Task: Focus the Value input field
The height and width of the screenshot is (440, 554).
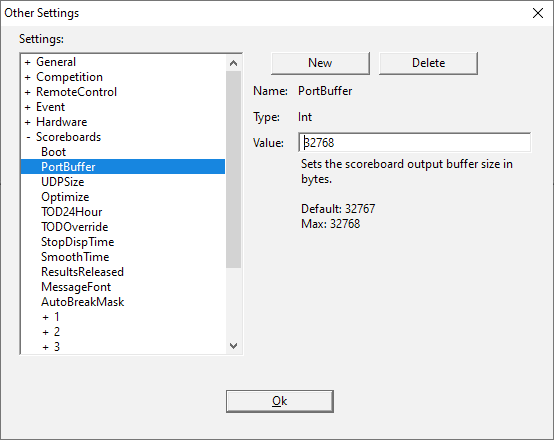Action: point(414,142)
